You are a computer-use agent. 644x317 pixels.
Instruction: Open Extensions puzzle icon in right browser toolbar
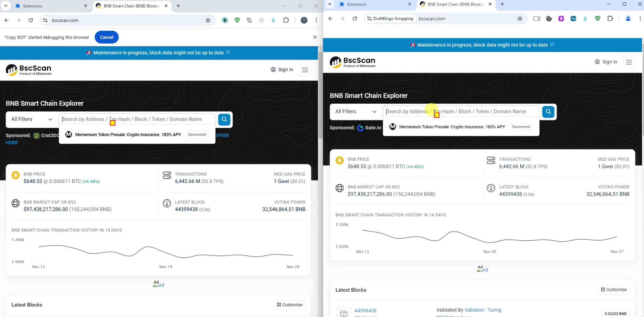pyautogui.click(x=610, y=18)
